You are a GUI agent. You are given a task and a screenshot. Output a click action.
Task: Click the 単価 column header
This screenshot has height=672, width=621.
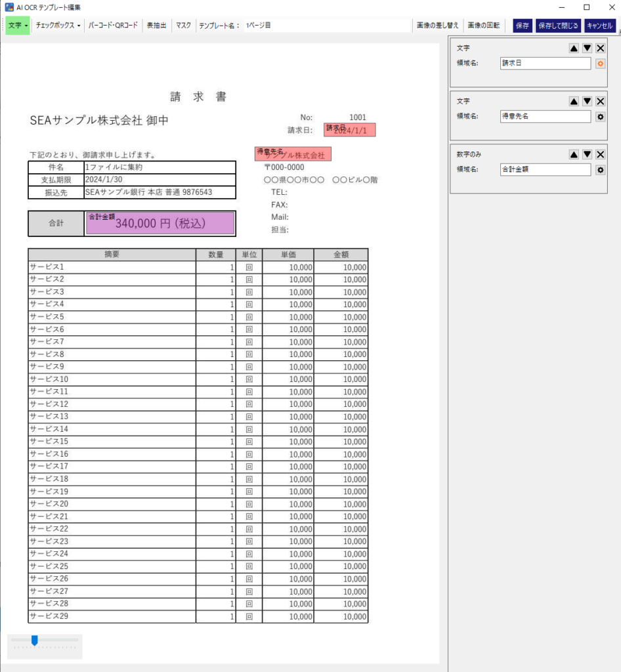[288, 255]
